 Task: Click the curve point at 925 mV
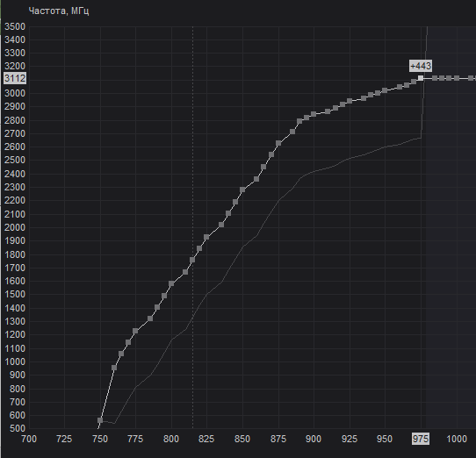(350, 101)
